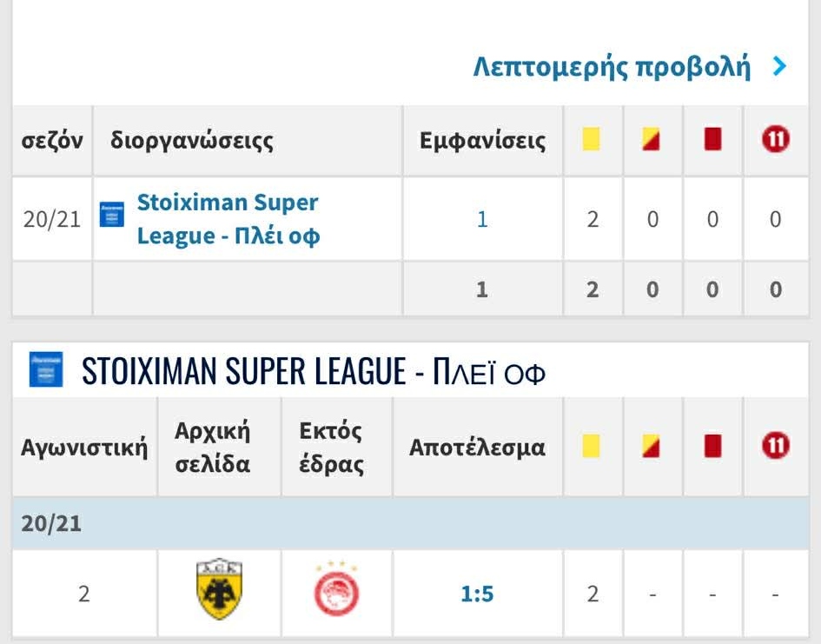Open the 1:5 match result link
Viewport: 821px width, 644px height.
[x=477, y=594]
